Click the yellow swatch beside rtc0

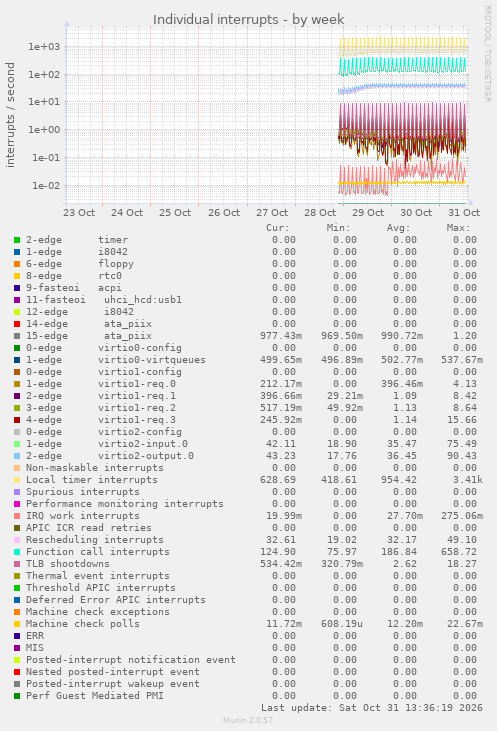pos(17,276)
